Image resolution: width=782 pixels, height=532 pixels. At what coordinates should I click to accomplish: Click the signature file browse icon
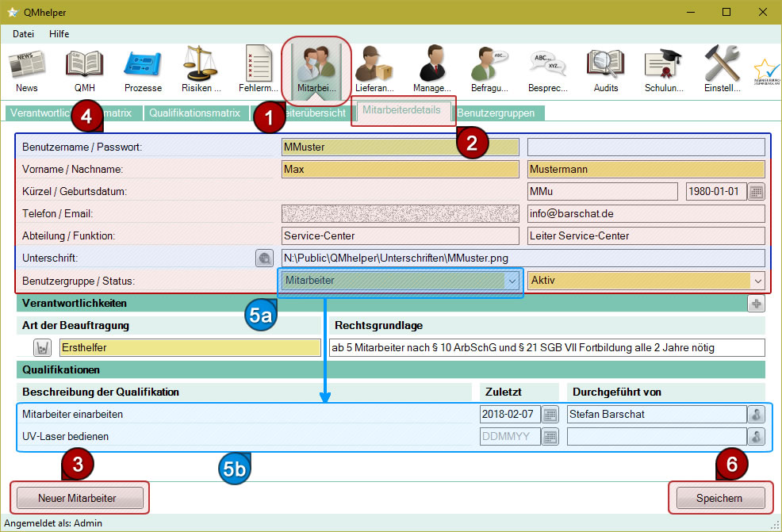click(x=264, y=258)
